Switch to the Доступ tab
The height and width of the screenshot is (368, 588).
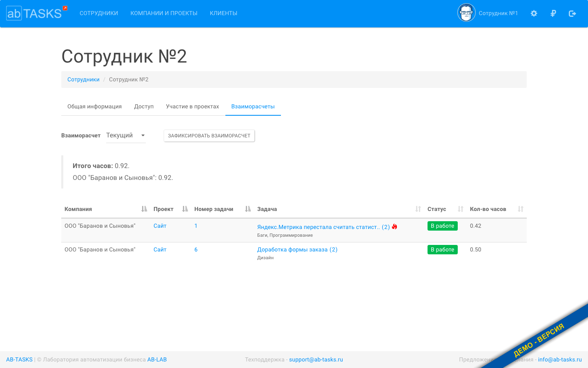144,106
